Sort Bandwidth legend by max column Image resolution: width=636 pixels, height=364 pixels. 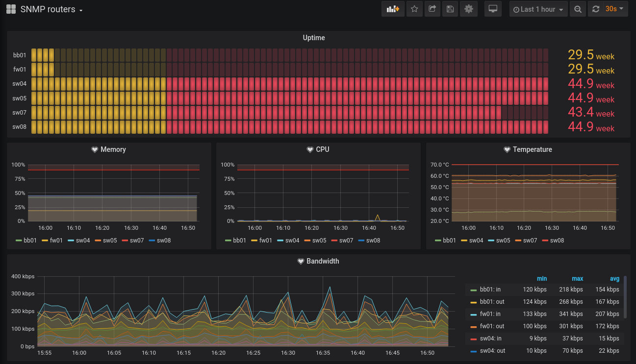tap(577, 279)
